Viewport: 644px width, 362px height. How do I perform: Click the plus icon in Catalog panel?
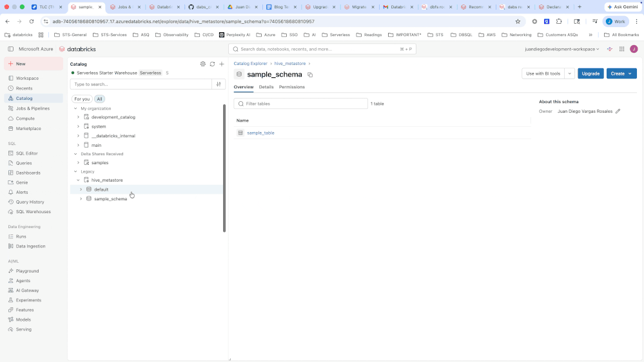[x=222, y=64]
